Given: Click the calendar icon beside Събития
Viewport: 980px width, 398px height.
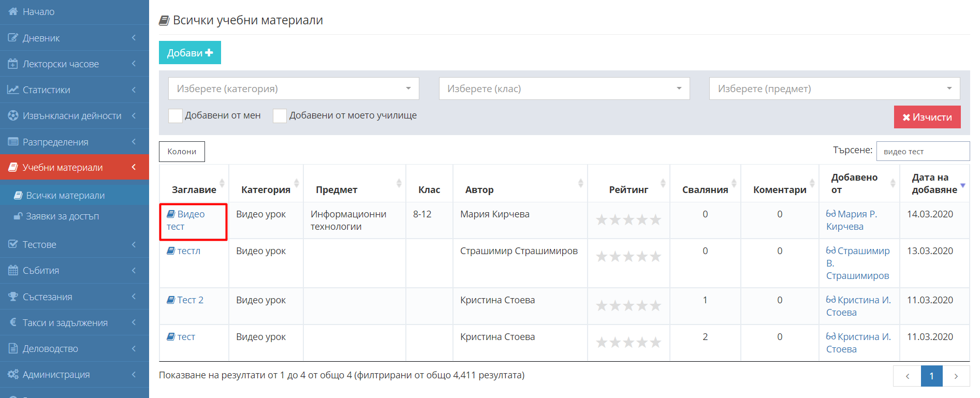Looking at the screenshot, I should point(13,270).
